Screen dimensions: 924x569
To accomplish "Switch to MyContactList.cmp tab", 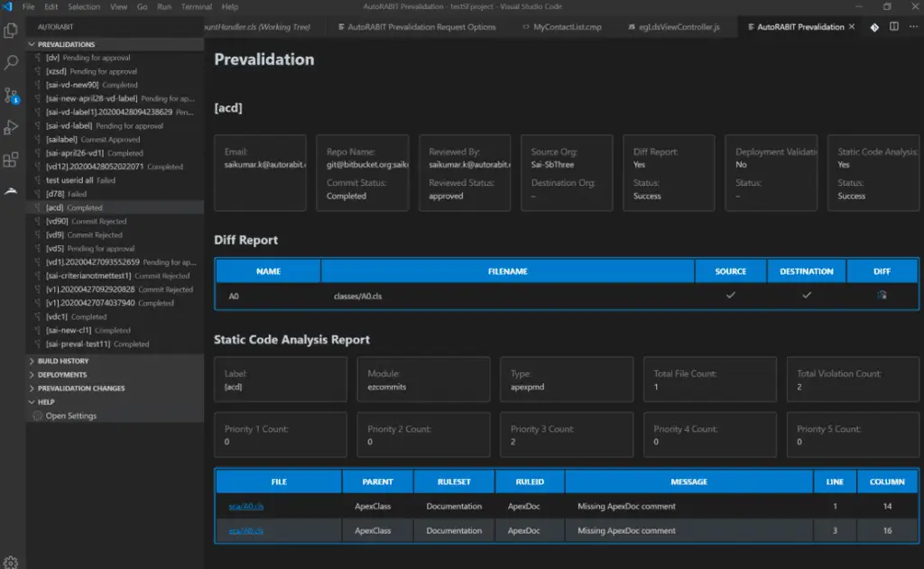I will click(561, 27).
